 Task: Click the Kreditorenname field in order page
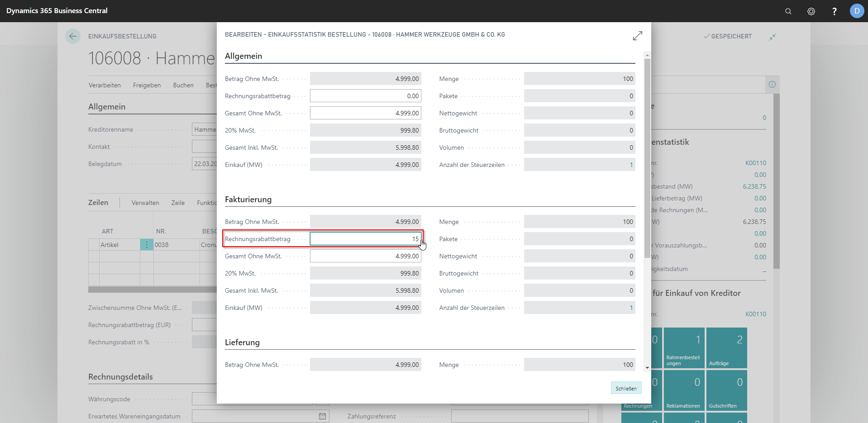point(205,129)
